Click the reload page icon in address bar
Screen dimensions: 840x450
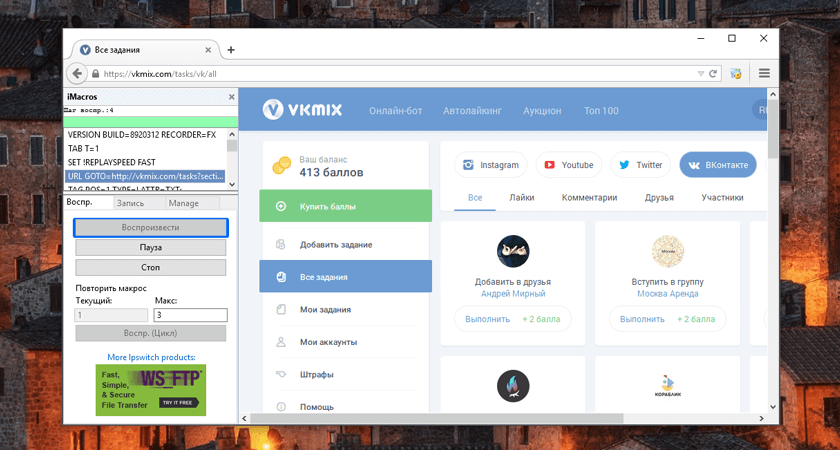tap(713, 74)
